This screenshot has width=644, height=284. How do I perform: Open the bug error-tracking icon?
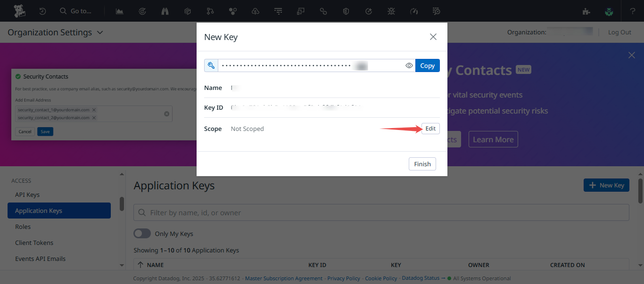click(391, 11)
